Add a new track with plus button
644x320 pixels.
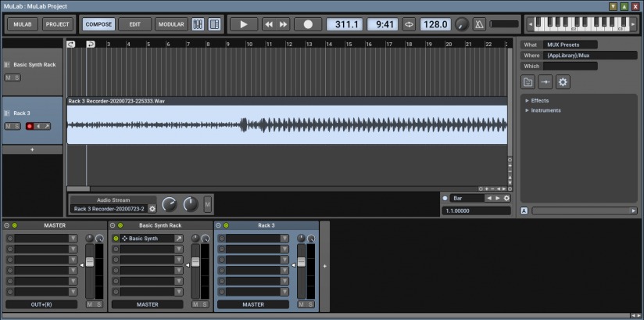(33, 149)
